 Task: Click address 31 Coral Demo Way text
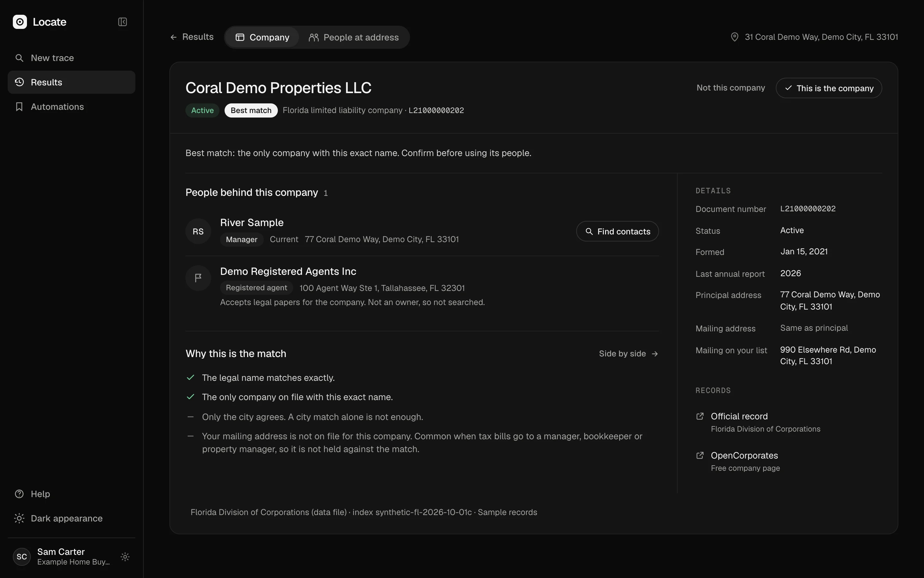[x=821, y=37]
